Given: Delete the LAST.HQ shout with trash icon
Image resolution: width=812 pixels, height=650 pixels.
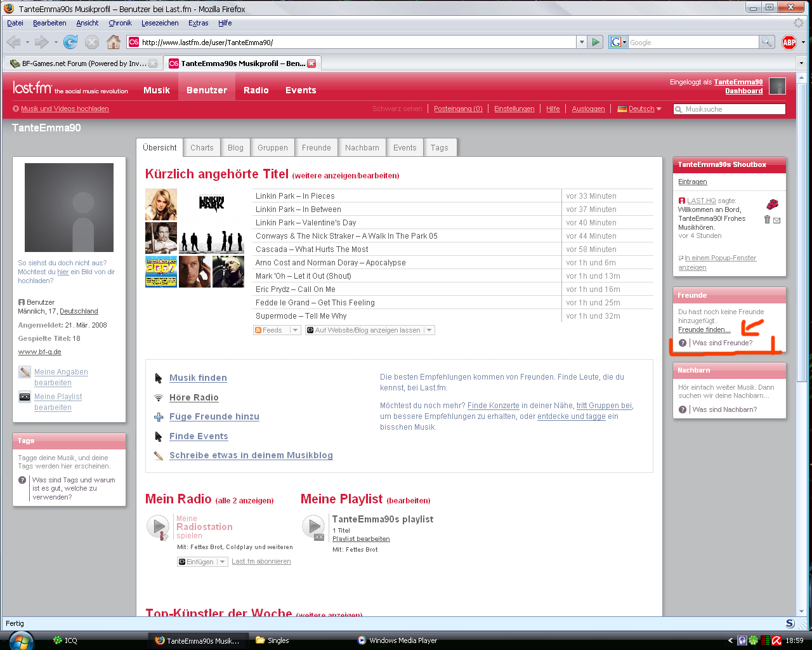Looking at the screenshot, I should tap(767, 220).
